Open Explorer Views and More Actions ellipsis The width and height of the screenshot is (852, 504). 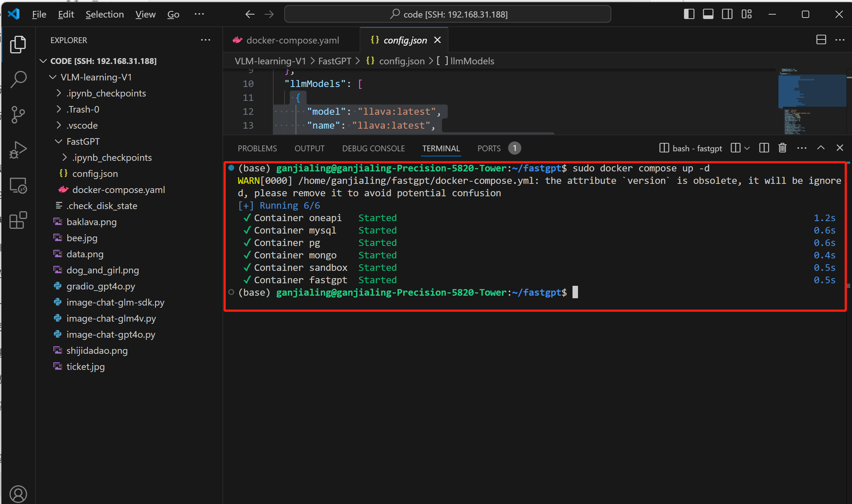(x=206, y=40)
